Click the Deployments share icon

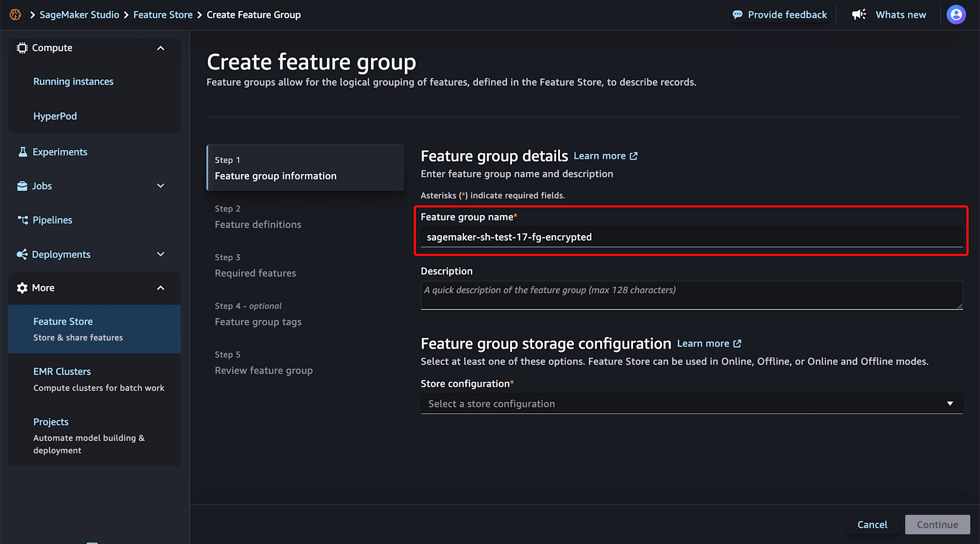pyautogui.click(x=22, y=255)
